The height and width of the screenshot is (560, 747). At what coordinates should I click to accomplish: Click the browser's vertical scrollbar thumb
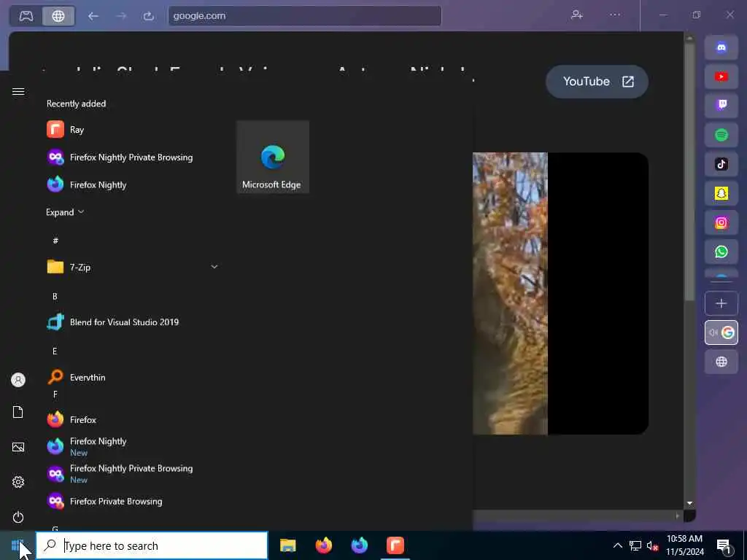tap(689, 171)
